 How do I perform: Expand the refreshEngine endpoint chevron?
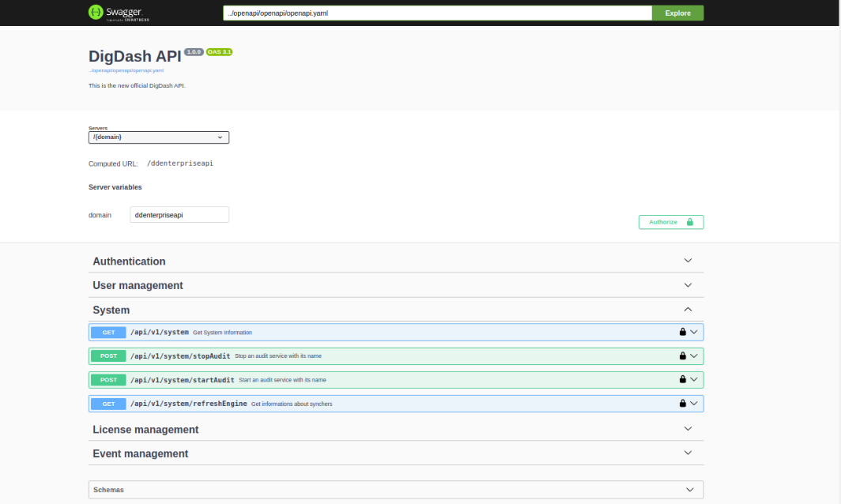pyautogui.click(x=694, y=404)
